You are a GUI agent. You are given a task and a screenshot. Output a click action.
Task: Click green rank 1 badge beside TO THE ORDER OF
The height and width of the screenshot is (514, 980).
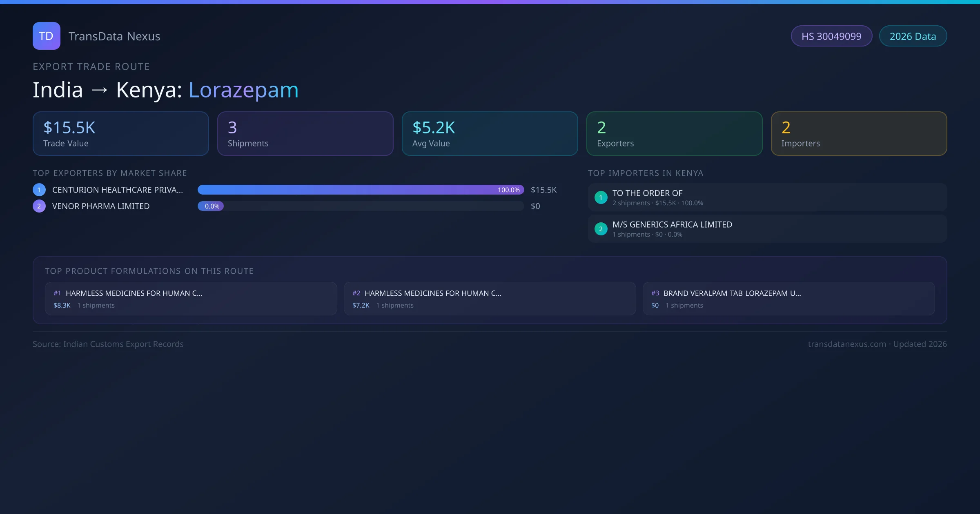coord(601,197)
